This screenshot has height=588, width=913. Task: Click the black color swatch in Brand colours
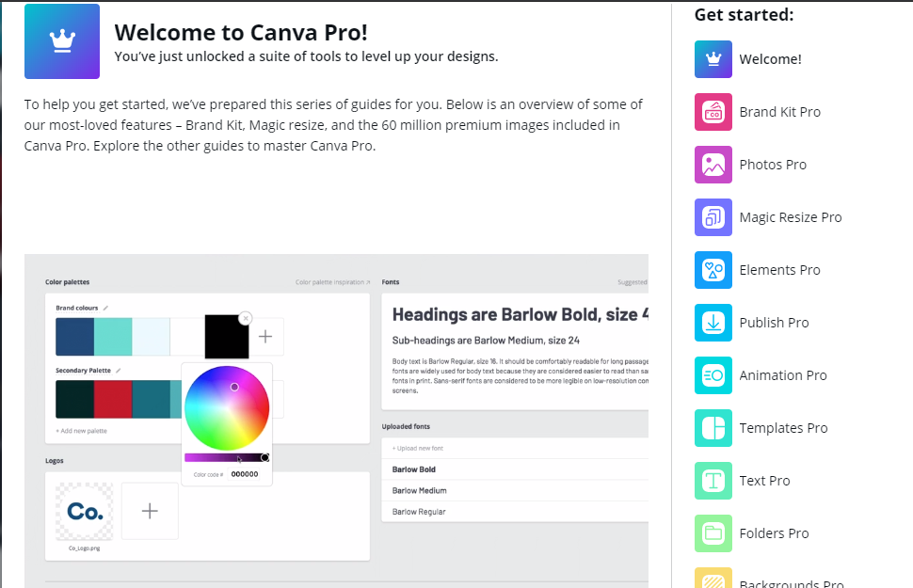tap(227, 337)
